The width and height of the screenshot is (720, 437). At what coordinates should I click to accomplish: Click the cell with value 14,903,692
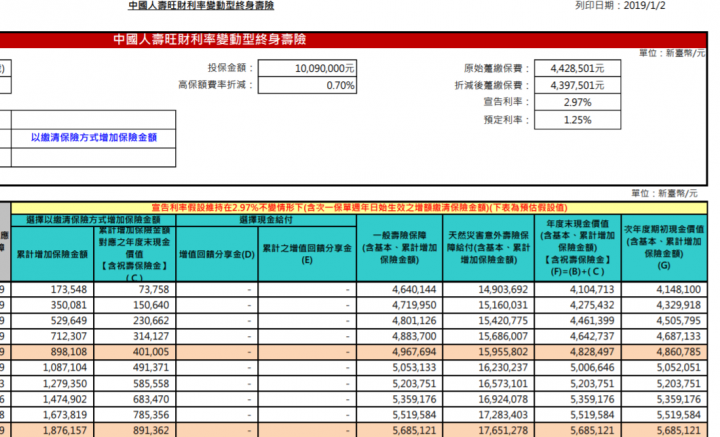[489, 290]
